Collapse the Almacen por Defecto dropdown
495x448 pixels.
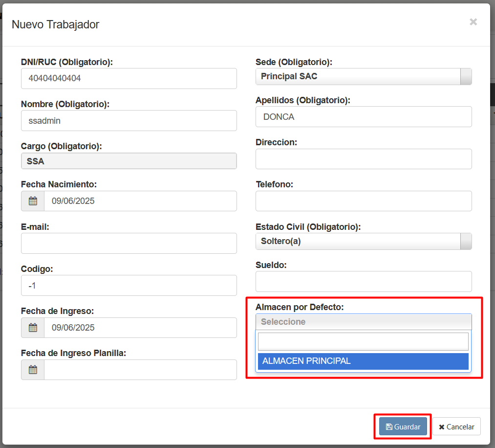tap(364, 322)
